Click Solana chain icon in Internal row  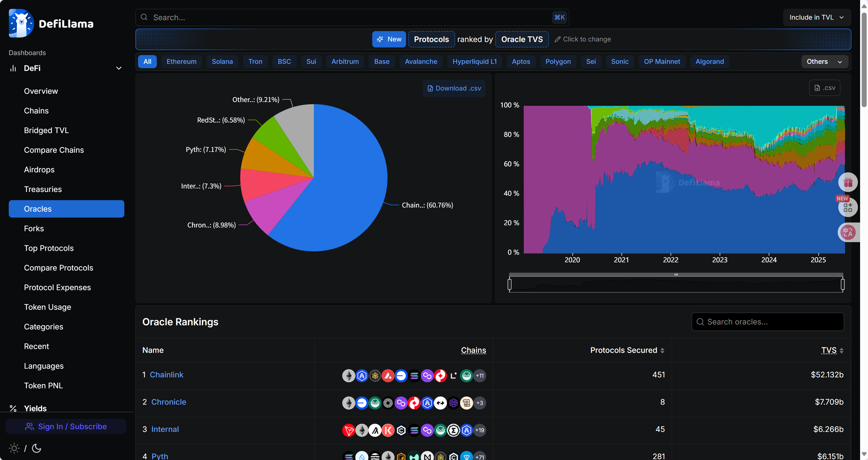[x=414, y=430]
